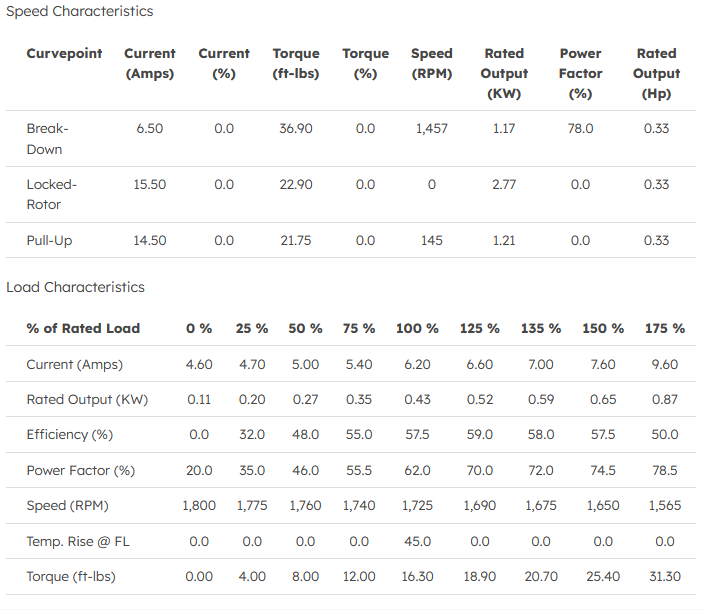
Task: Click the Speed (RPM) column header
Action: pyautogui.click(x=431, y=64)
